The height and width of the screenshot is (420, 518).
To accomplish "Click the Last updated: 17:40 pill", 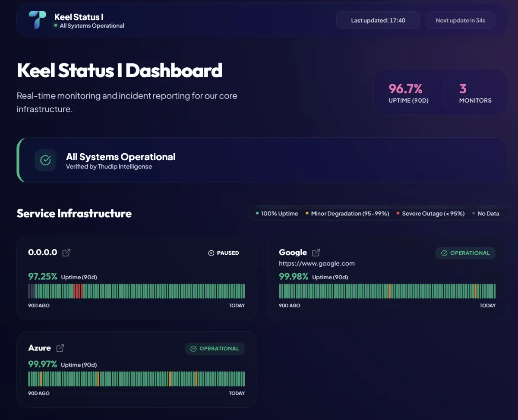I will [378, 20].
